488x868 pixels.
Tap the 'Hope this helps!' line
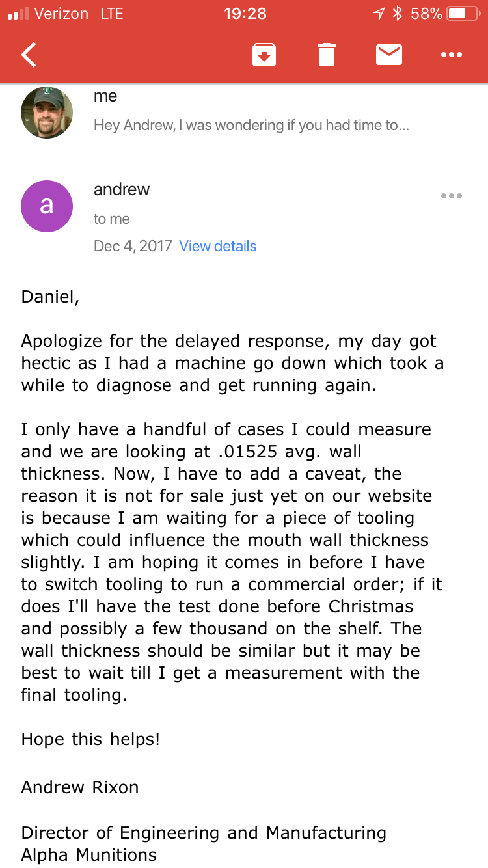pos(90,739)
